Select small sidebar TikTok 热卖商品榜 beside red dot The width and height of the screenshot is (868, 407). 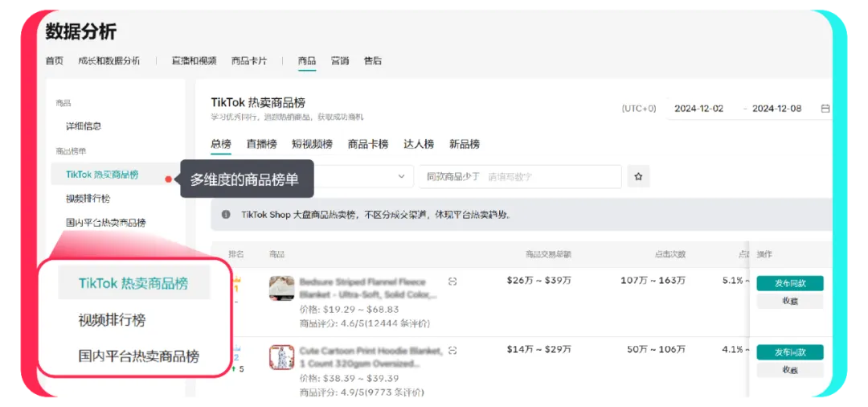[102, 175]
